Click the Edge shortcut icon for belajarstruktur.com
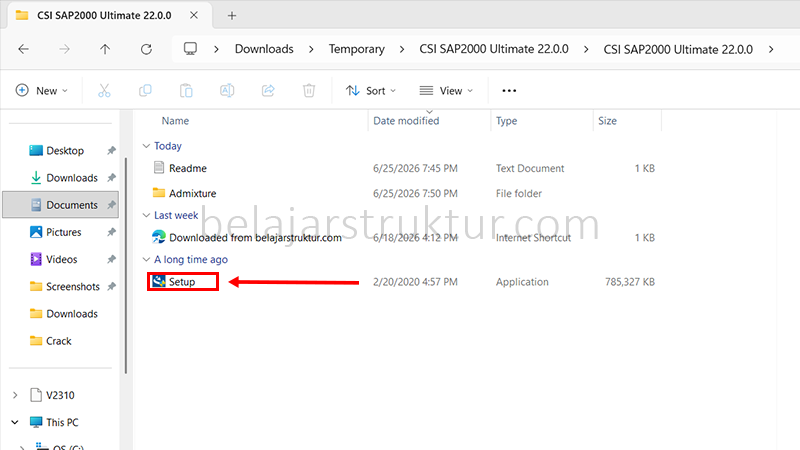 pos(159,237)
